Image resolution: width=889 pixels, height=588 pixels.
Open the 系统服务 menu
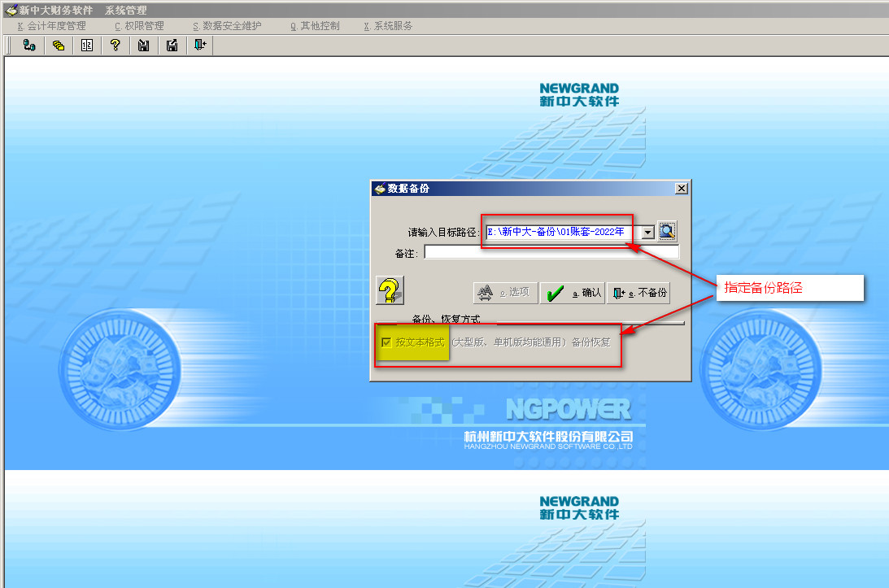pyautogui.click(x=388, y=26)
